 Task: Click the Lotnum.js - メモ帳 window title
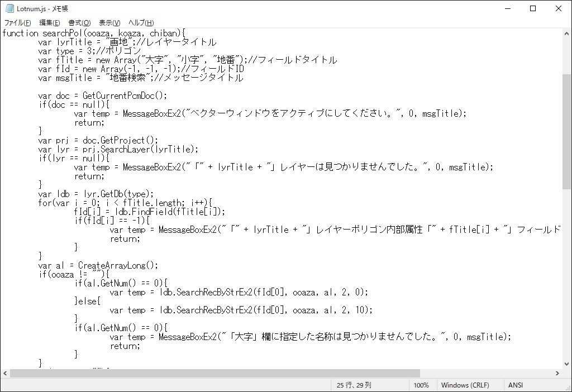(42, 8)
